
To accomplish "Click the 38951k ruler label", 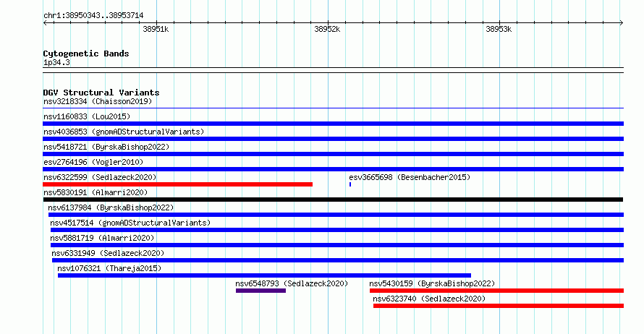I will pyautogui.click(x=156, y=30).
